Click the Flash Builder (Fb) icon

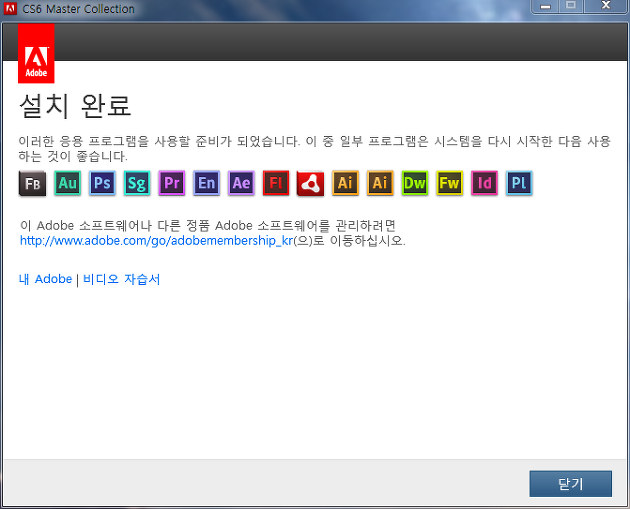(x=33, y=183)
